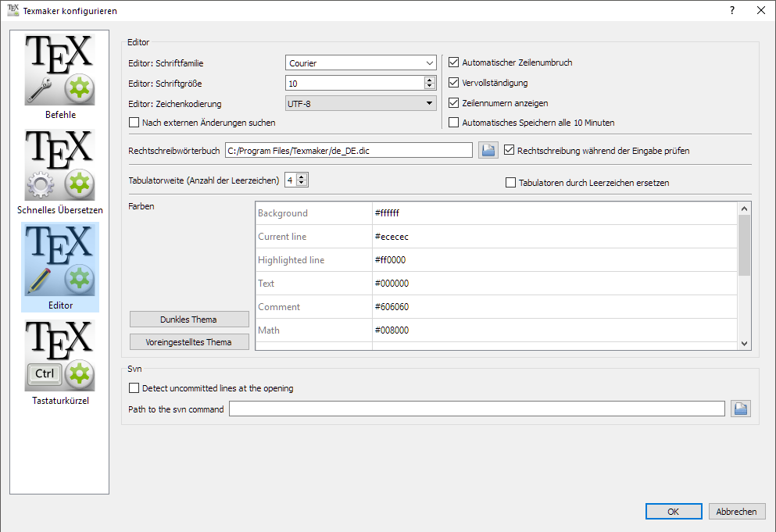Open the Schriftfamilie Courier dropdown

pyautogui.click(x=361, y=63)
